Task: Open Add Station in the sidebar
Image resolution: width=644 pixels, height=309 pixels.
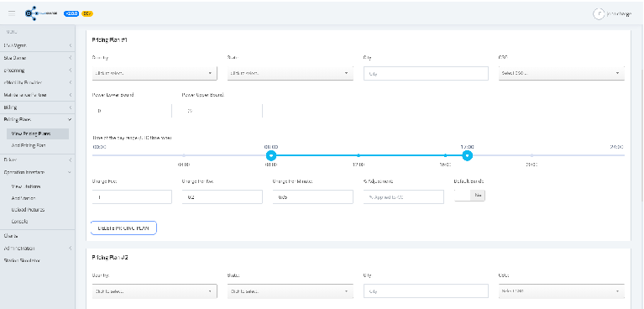Action: (x=24, y=198)
